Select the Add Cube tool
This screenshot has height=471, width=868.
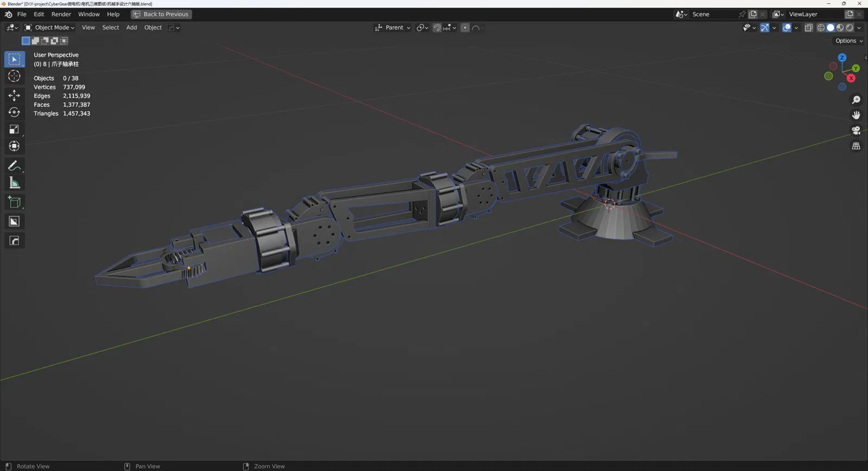click(x=14, y=202)
